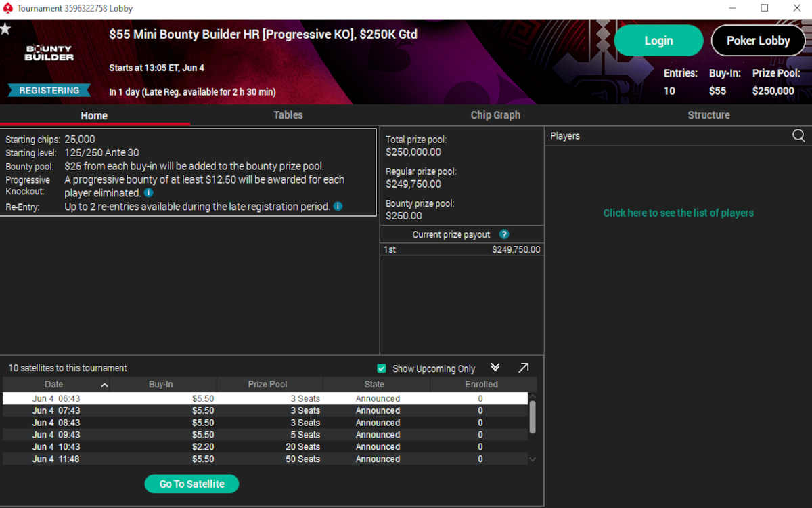Click the Login button
Image resolution: width=812 pixels, height=508 pixels.
[658, 41]
